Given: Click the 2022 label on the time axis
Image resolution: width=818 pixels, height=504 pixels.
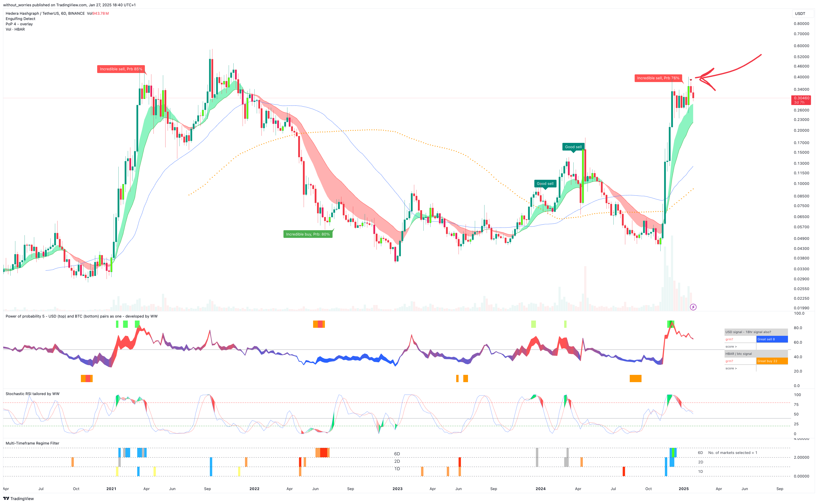Looking at the screenshot, I should coord(254,489).
